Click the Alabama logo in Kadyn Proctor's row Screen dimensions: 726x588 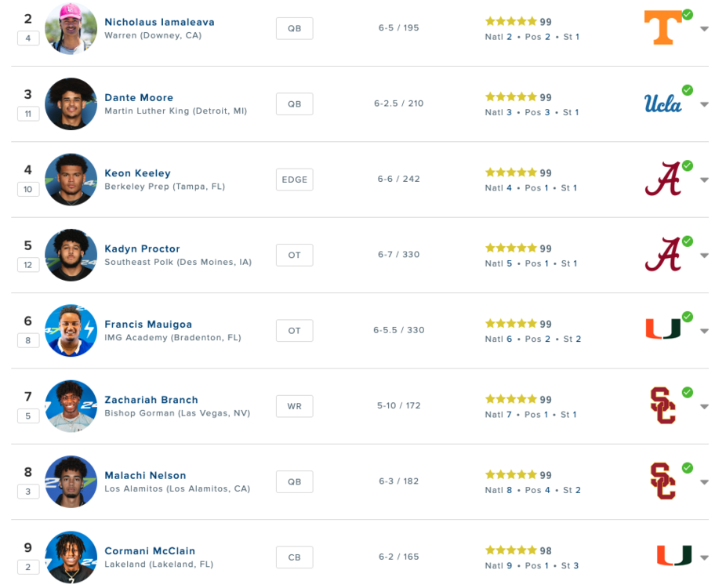coord(662,255)
